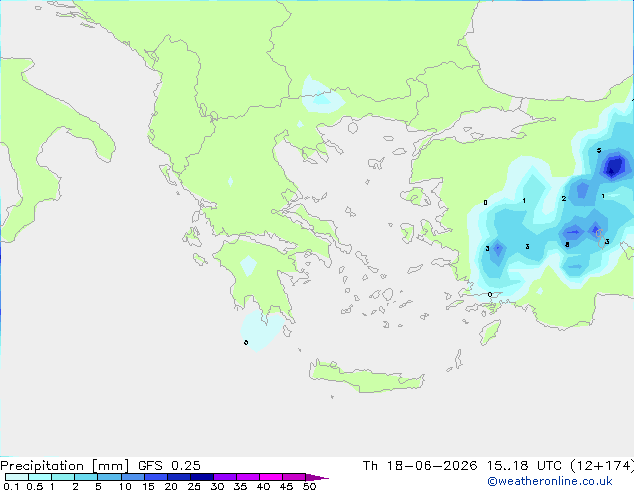The width and height of the screenshot is (634, 490).
Task: Click the "2" precipitation value on the map
Action: [x=564, y=199]
